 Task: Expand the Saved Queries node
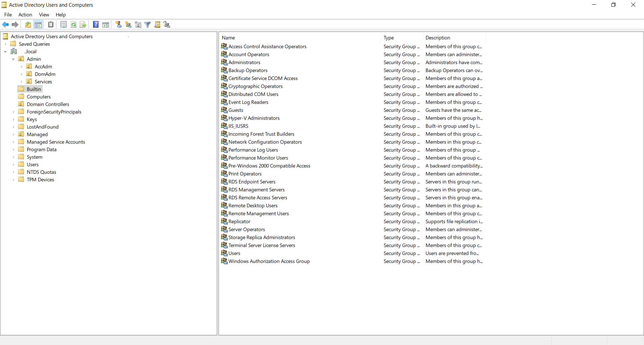(x=5, y=44)
